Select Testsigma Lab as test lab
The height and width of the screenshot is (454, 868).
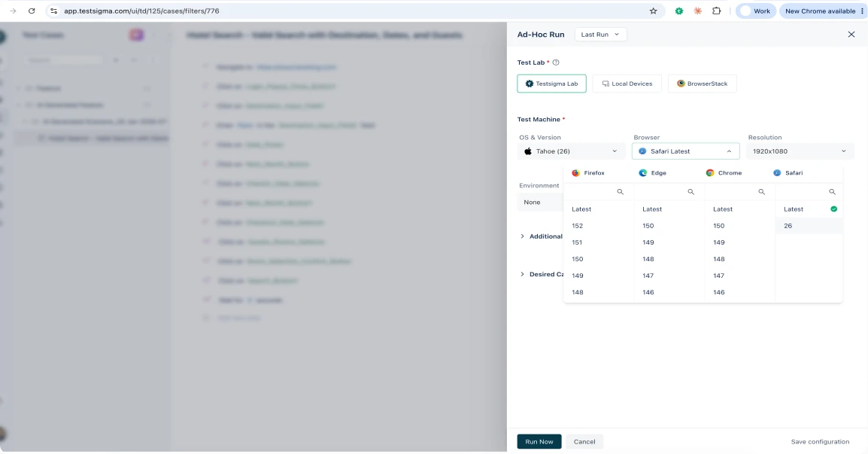551,84
